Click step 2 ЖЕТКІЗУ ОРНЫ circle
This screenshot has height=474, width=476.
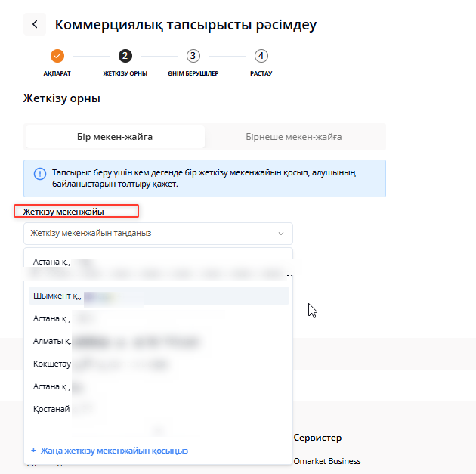125,56
